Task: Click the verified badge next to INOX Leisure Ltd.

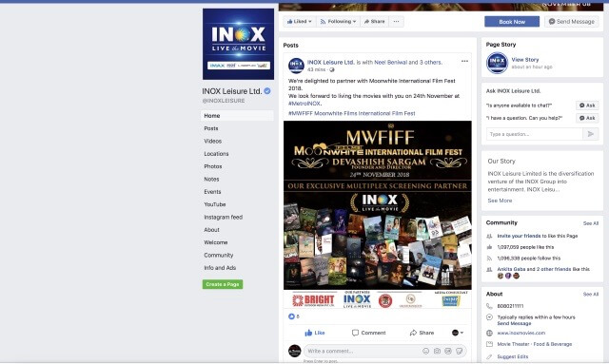Action: (x=267, y=91)
